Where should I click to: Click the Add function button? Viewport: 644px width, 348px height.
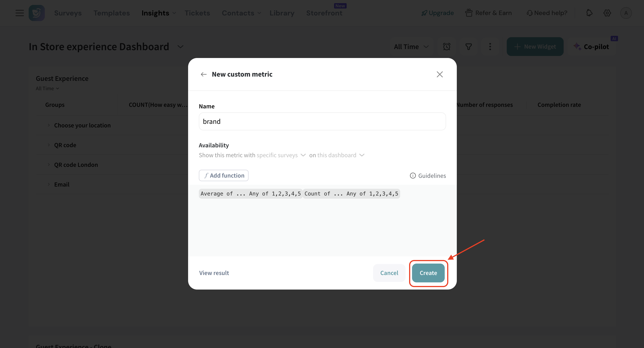pyautogui.click(x=223, y=175)
